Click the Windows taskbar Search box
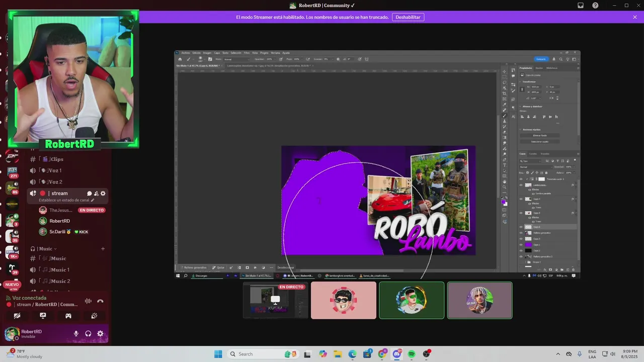Screen dimensions: 644x362 [x=264, y=354]
